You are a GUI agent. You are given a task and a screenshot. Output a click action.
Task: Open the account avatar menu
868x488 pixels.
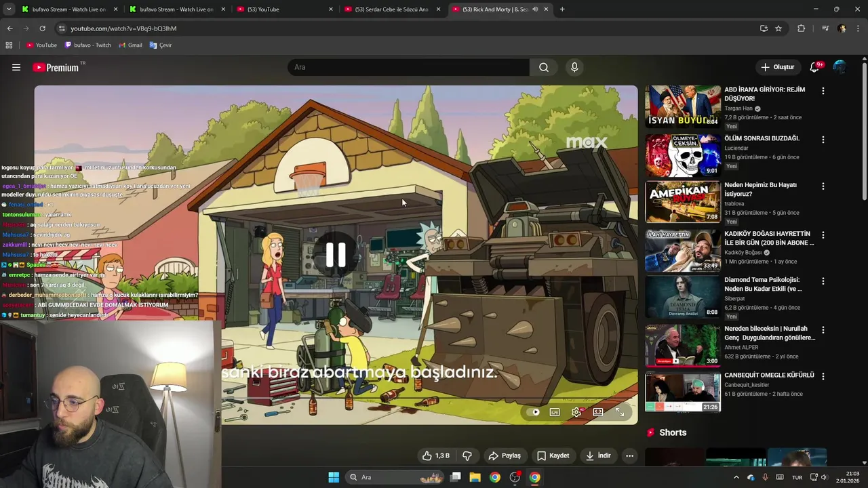click(840, 67)
